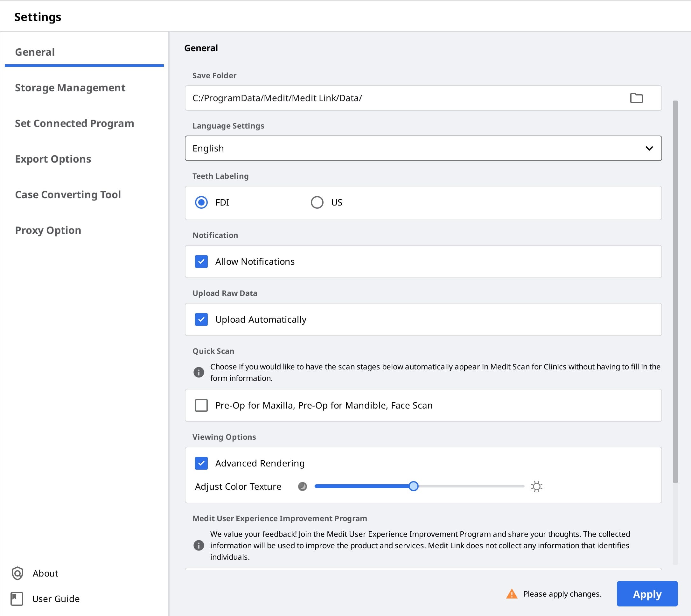The image size is (691, 616).
Task: Toggle the Advanced Rendering checkbox
Action: pos(201,463)
